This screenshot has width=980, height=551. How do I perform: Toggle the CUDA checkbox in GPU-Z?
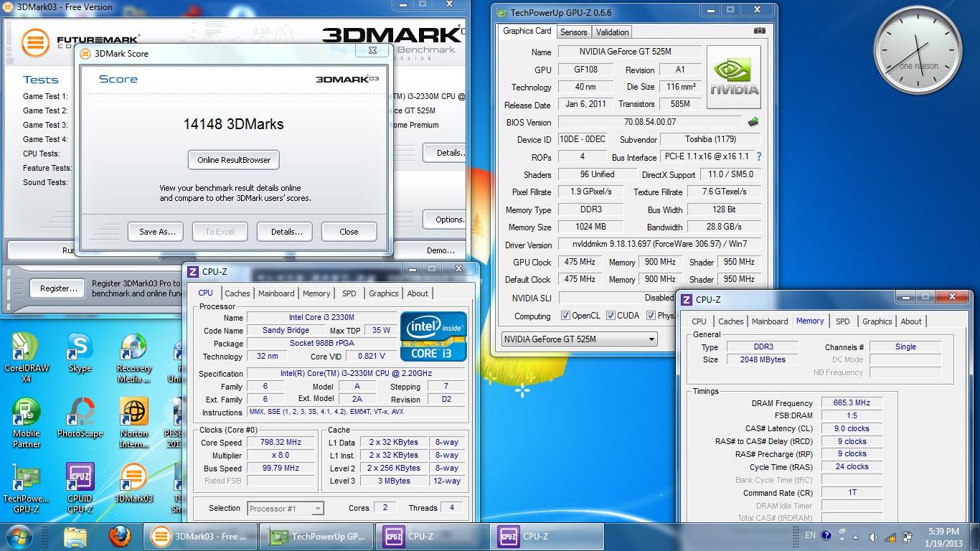click(611, 316)
